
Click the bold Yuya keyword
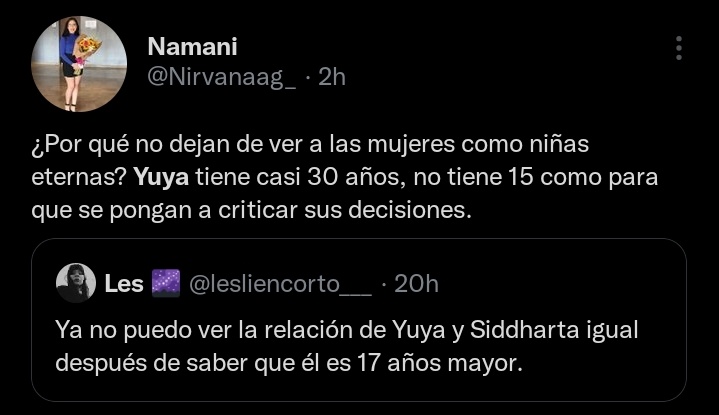[161, 177]
